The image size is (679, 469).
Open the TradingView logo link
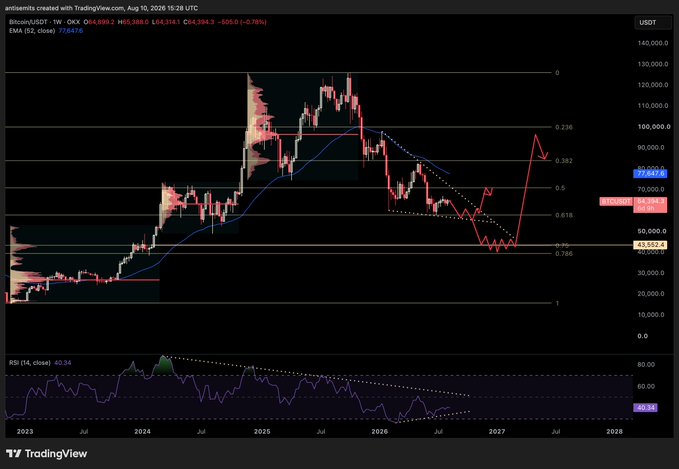pos(47,453)
